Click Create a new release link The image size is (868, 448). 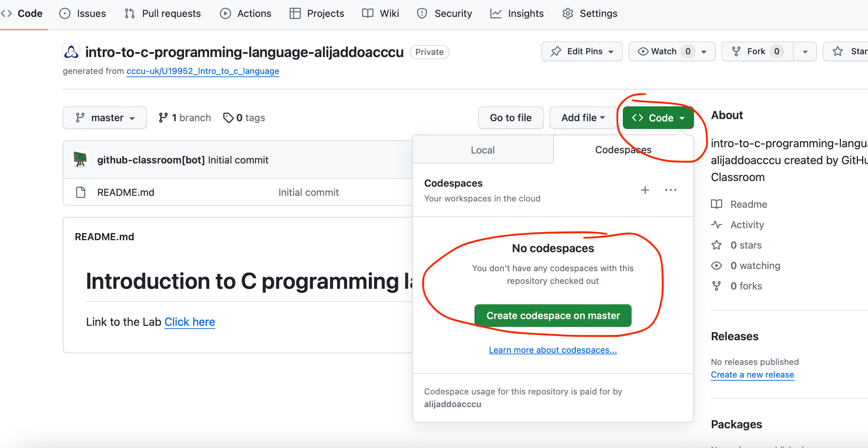click(752, 375)
